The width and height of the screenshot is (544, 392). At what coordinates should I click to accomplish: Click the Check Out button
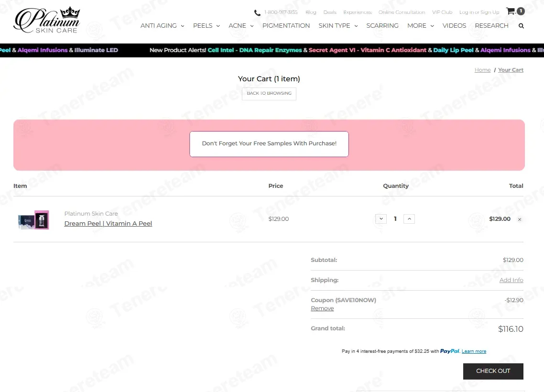coord(493,371)
